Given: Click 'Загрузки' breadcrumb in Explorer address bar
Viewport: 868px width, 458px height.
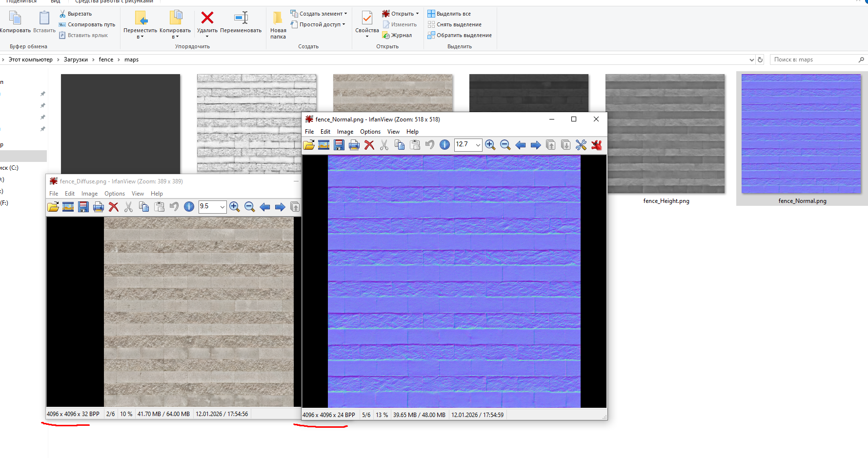Looking at the screenshot, I should tap(76, 60).
